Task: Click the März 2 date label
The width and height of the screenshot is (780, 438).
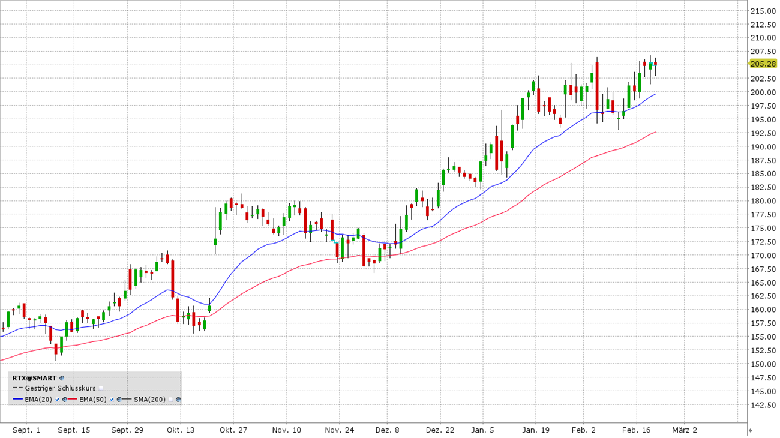Action: click(685, 430)
